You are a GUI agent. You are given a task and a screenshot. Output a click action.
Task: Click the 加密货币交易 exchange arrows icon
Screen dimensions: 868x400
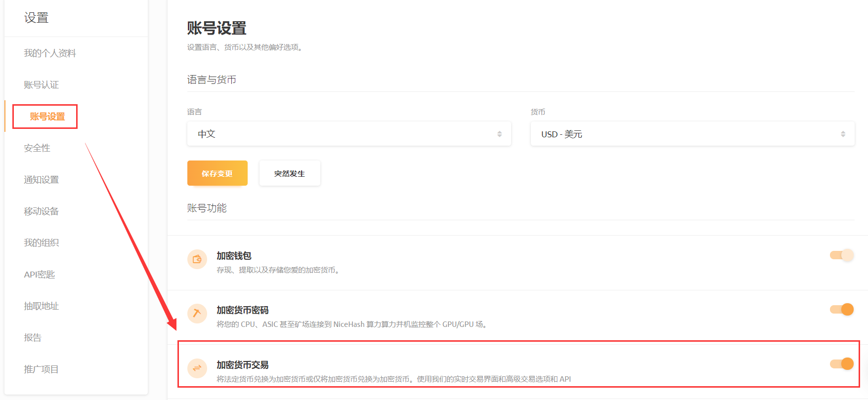pos(197,368)
